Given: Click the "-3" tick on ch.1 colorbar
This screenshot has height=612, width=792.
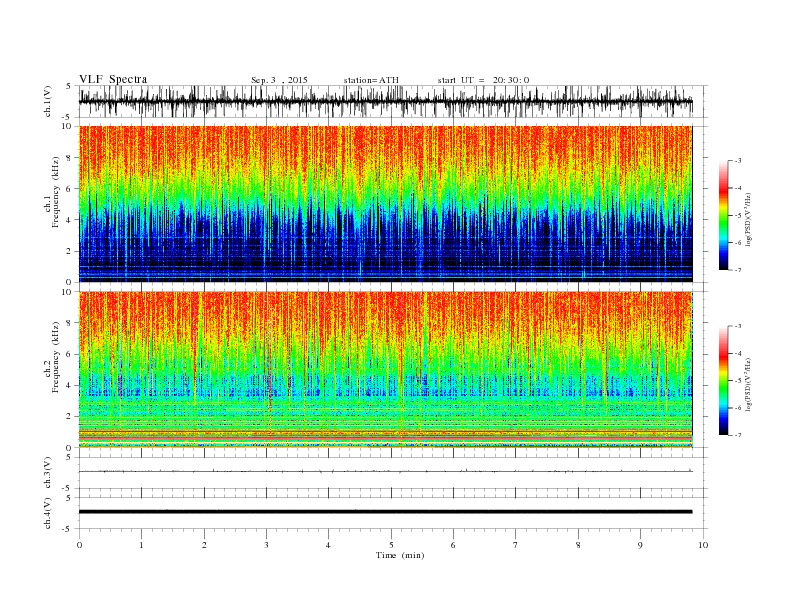Looking at the screenshot, I should coord(738,161).
